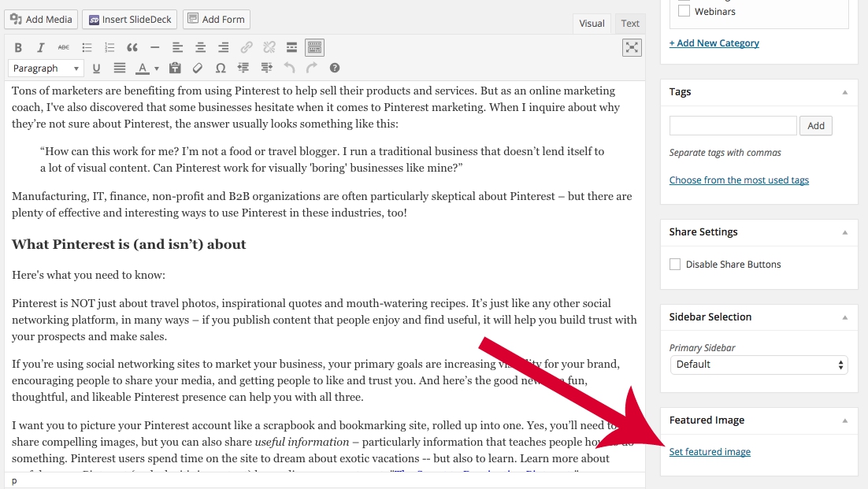The height and width of the screenshot is (489, 868).
Task: Switch to the Visual editor tab
Action: point(592,24)
